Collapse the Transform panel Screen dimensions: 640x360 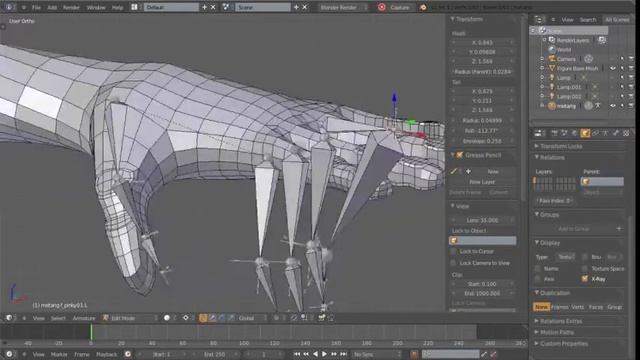point(452,19)
